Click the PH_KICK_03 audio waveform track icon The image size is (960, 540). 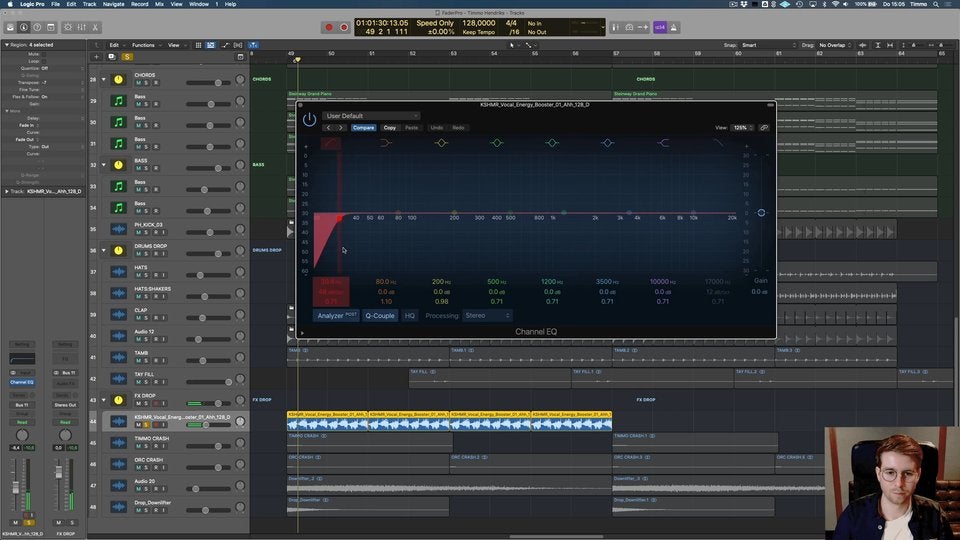[118, 229]
